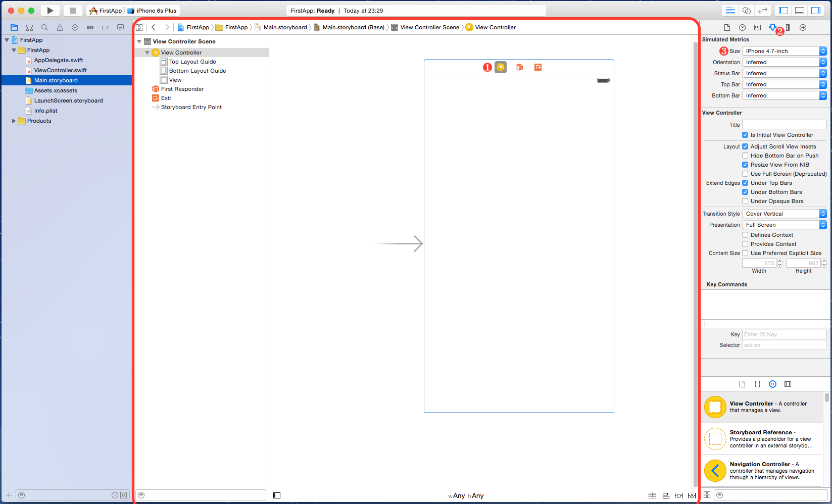Click the view controller Title text field

pos(784,125)
